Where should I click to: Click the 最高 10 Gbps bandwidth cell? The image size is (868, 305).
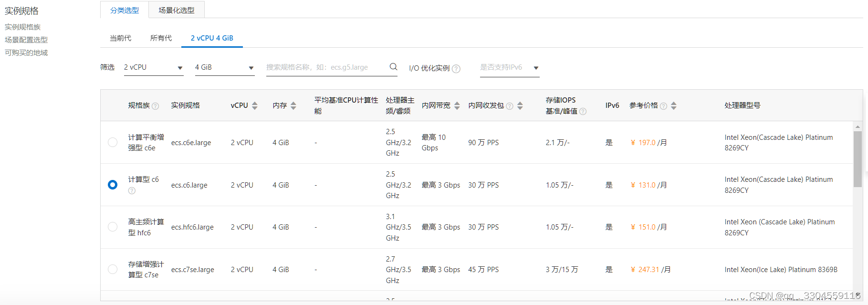(x=434, y=142)
